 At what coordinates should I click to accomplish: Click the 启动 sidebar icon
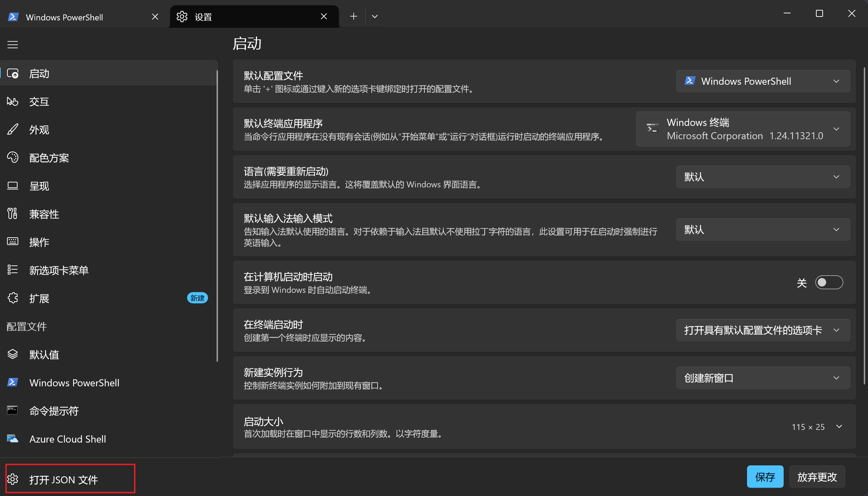(13, 73)
